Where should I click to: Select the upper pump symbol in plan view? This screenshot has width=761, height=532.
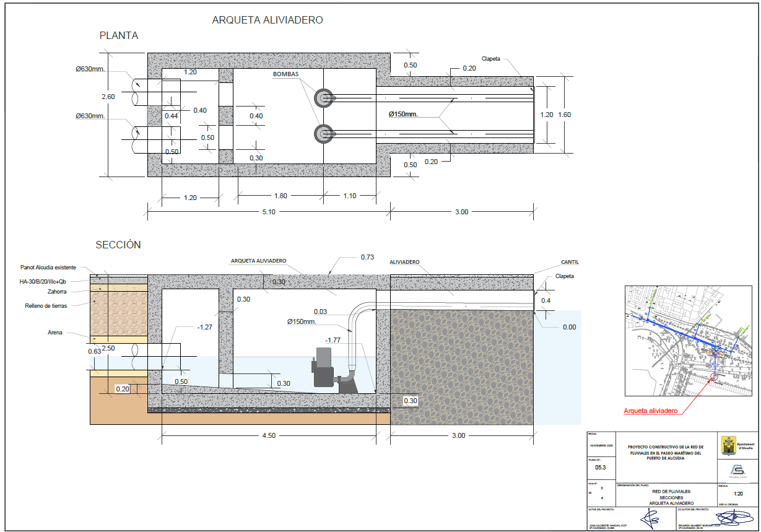pyautogui.click(x=324, y=97)
